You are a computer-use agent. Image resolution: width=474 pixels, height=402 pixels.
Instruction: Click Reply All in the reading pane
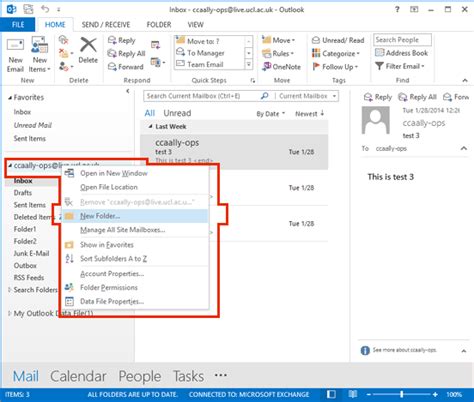417,97
